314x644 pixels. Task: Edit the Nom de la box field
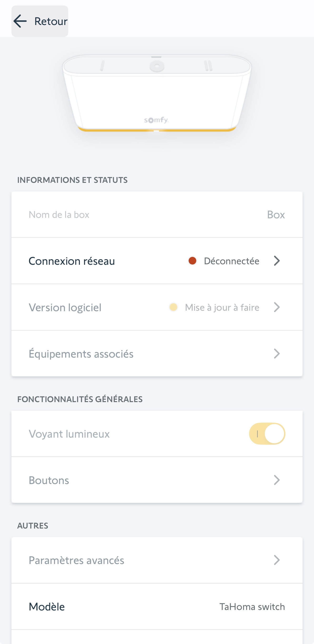[x=157, y=215]
